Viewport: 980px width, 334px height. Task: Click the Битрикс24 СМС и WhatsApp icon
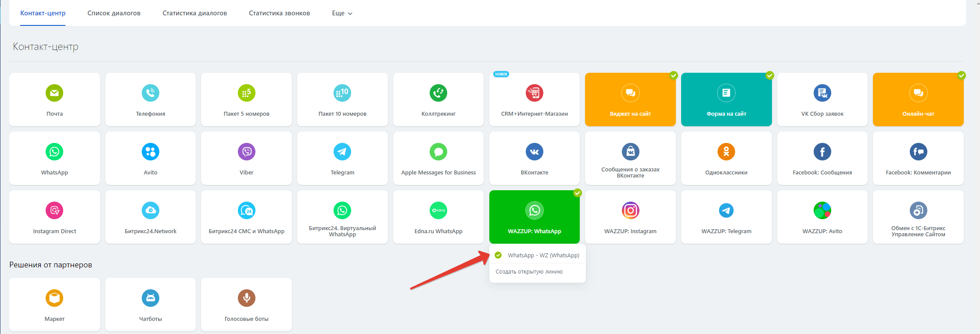247,210
